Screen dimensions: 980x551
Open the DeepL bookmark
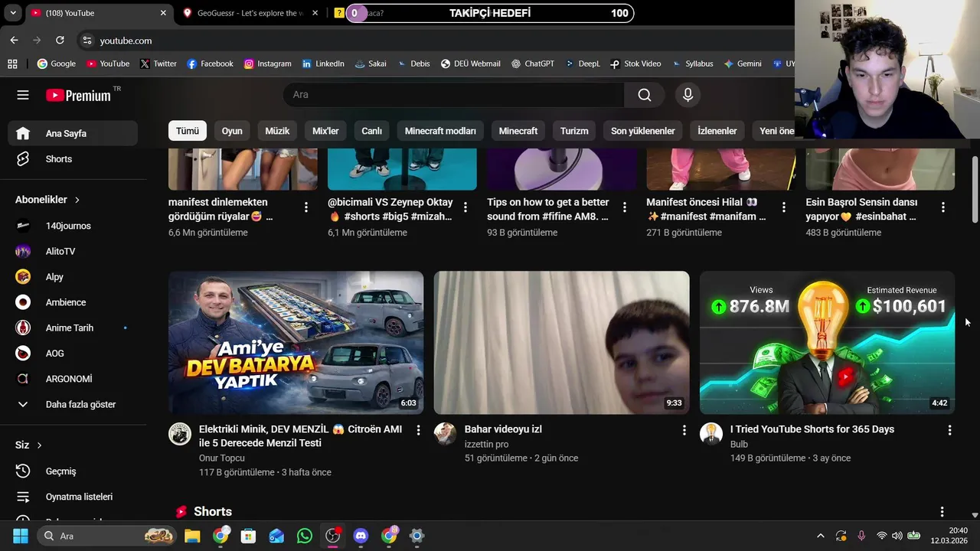pyautogui.click(x=583, y=64)
